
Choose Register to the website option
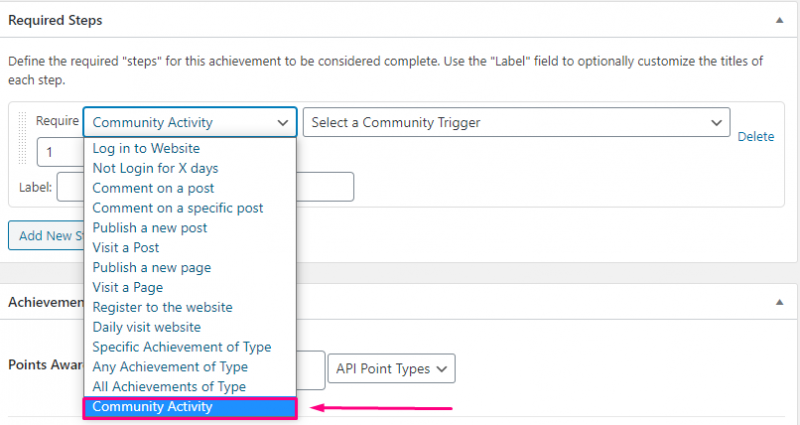coord(162,307)
